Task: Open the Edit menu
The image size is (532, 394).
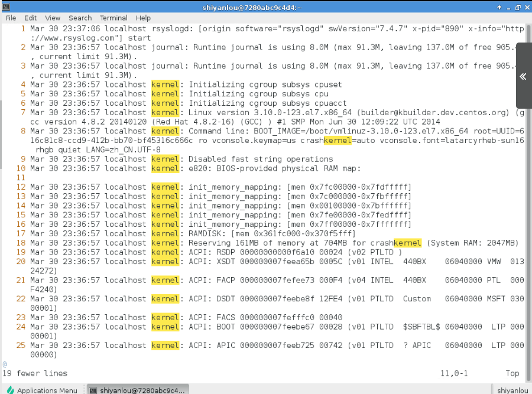Action: [30, 18]
